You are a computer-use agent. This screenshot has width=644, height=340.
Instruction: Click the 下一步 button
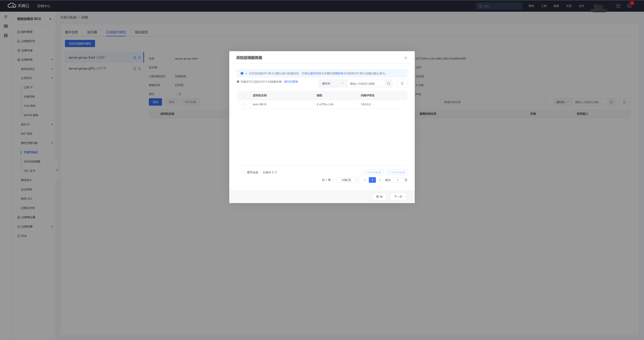click(x=398, y=197)
